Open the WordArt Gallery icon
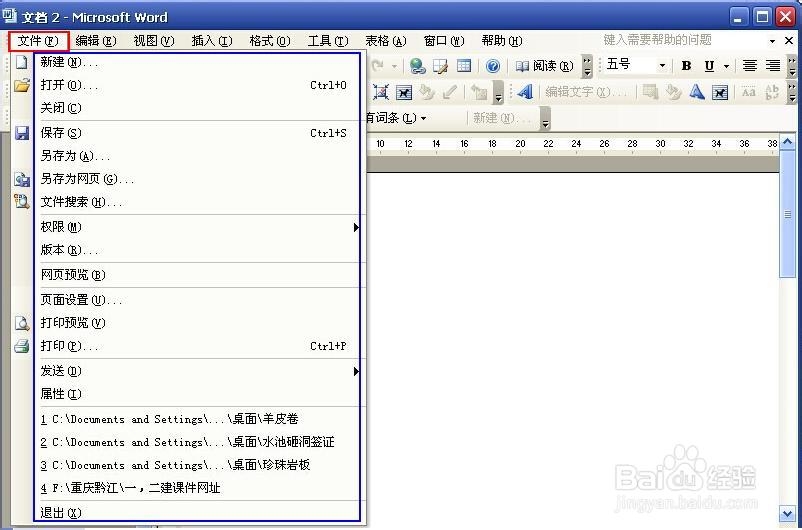Image resolution: width=802 pixels, height=530 pixels. 650,92
